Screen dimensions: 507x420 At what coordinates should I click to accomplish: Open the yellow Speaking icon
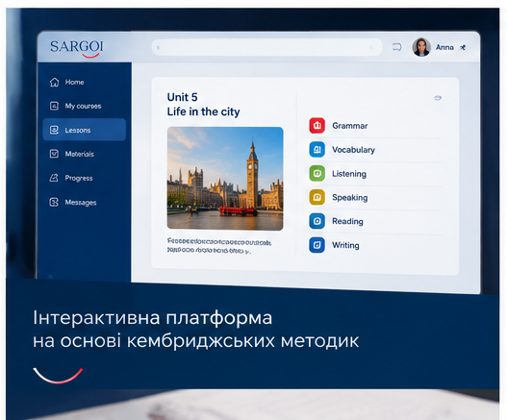pyautogui.click(x=317, y=197)
